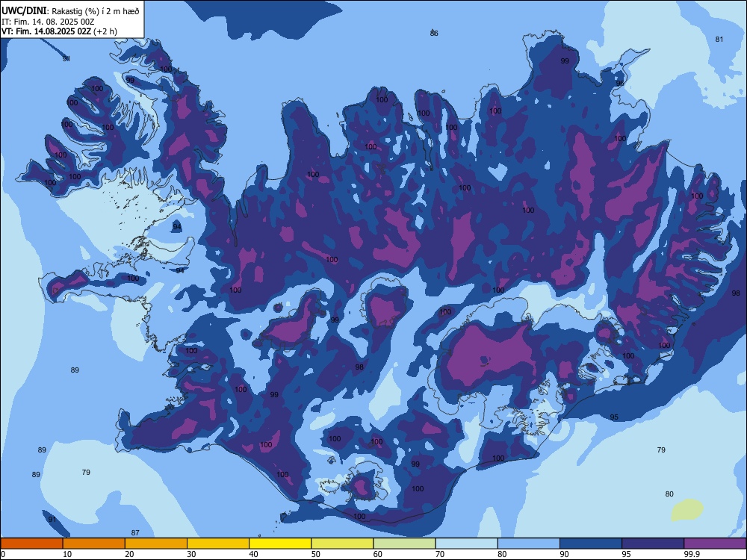This screenshot has width=747, height=560.
Task: Click the legend tick label 0
Action: [3, 554]
